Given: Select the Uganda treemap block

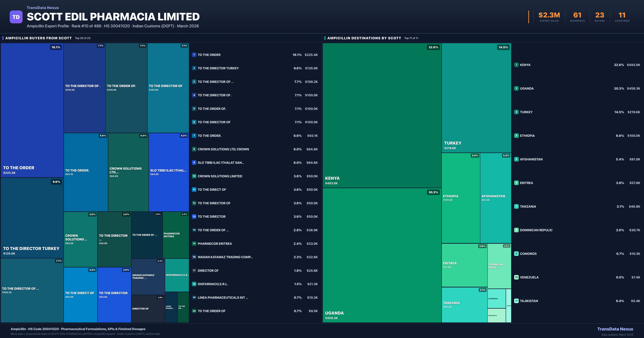Looking at the screenshot, I should pyautogui.click(x=382, y=255).
